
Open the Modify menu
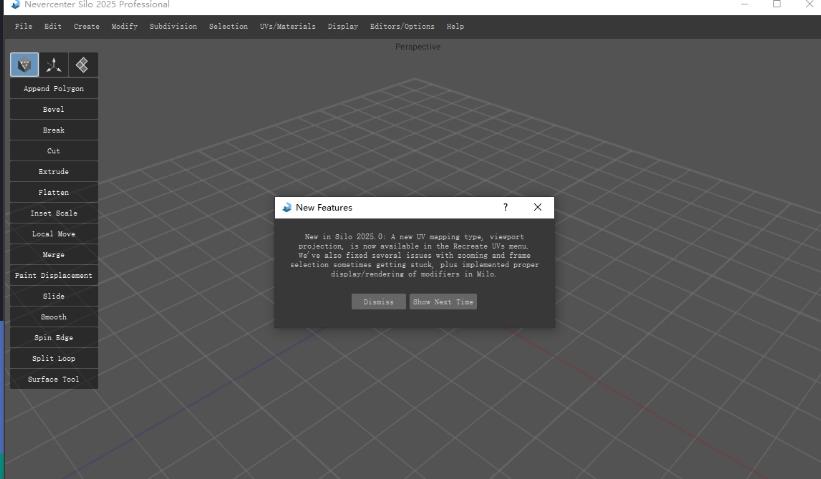pos(124,26)
